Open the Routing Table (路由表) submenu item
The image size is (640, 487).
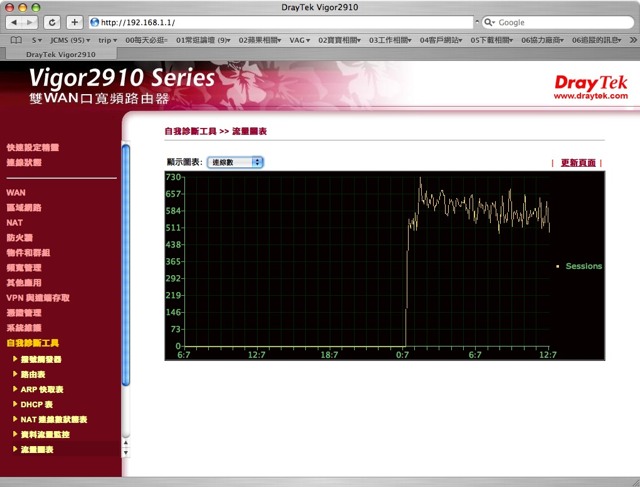click(33, 374)
